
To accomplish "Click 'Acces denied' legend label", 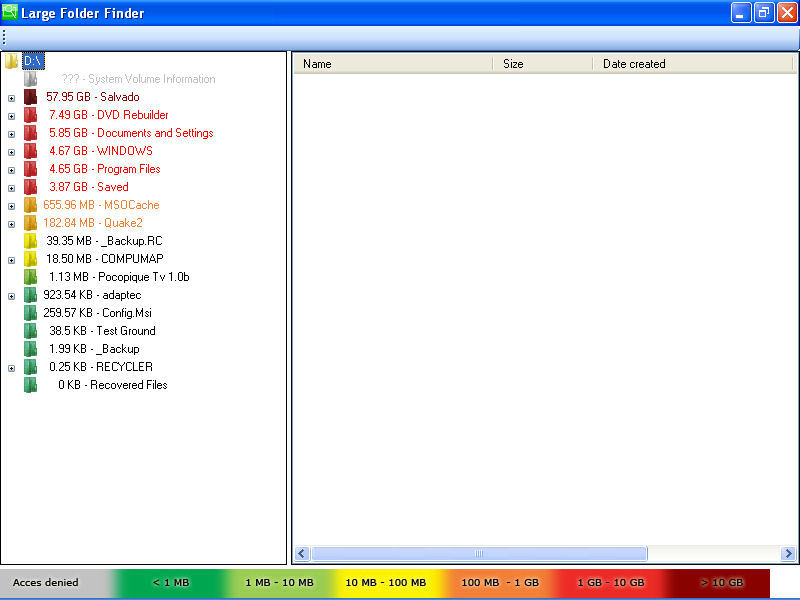I will pos(45,582).
